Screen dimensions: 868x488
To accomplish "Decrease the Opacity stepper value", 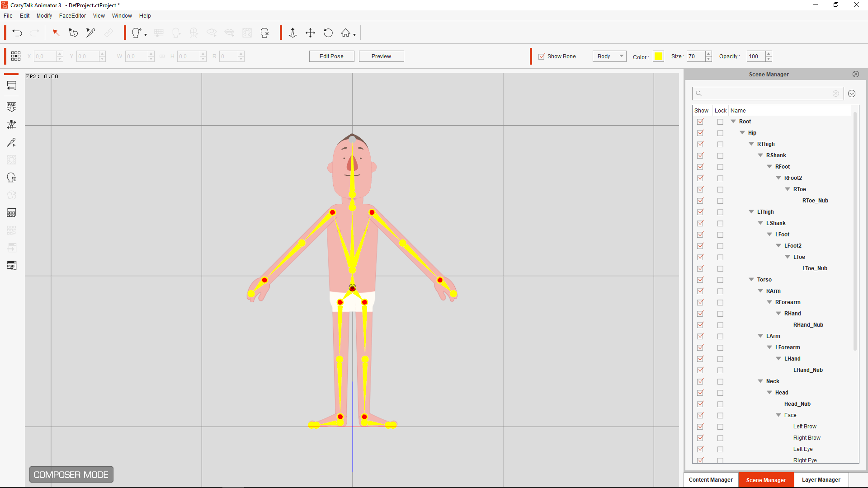I will click(x=769, y=59).
